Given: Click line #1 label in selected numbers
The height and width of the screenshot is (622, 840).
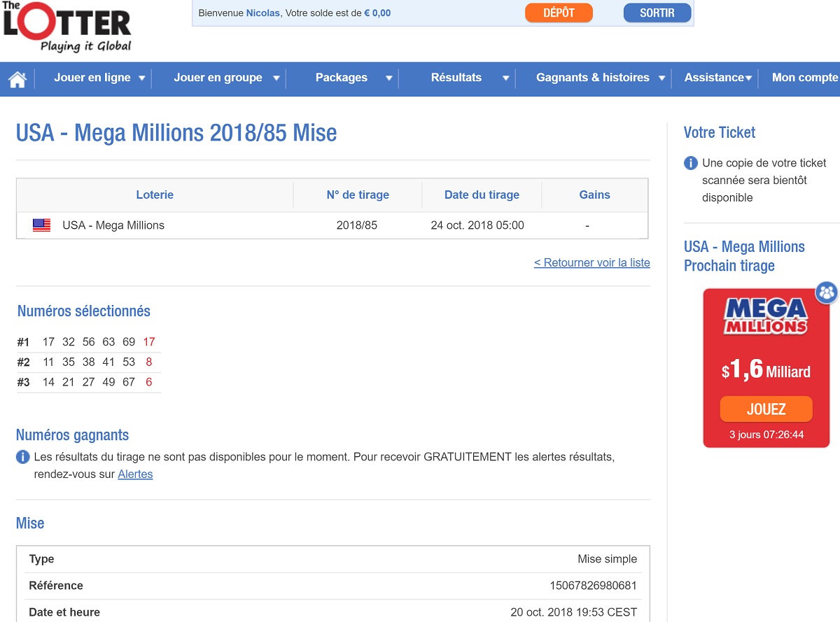Looking at the screenshot, I should tap(24, 342).
